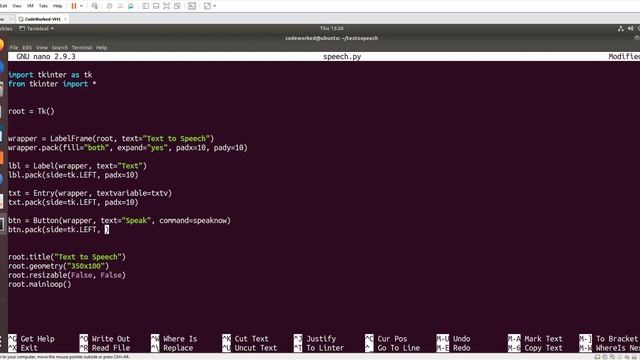Open the VMware View menu
Image resolution: width=640 pixels, height=360 pixels.
point(17,6)
